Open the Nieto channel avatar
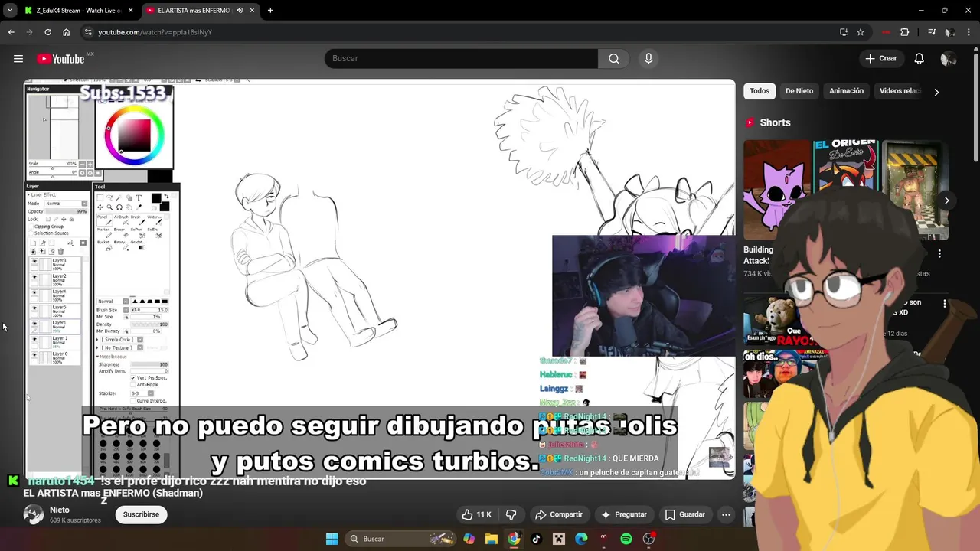Image resolution: width=980 pixels, height=551 pixels. pyautogui.click(x=34, y=514)
